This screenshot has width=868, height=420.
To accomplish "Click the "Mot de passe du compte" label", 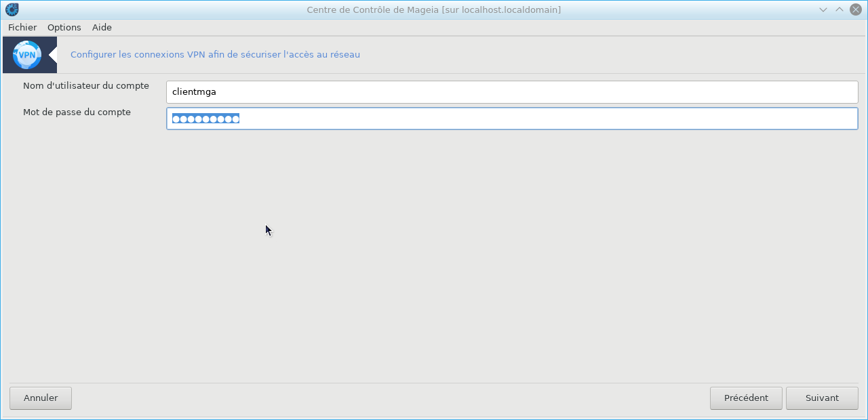I will 77,112.
